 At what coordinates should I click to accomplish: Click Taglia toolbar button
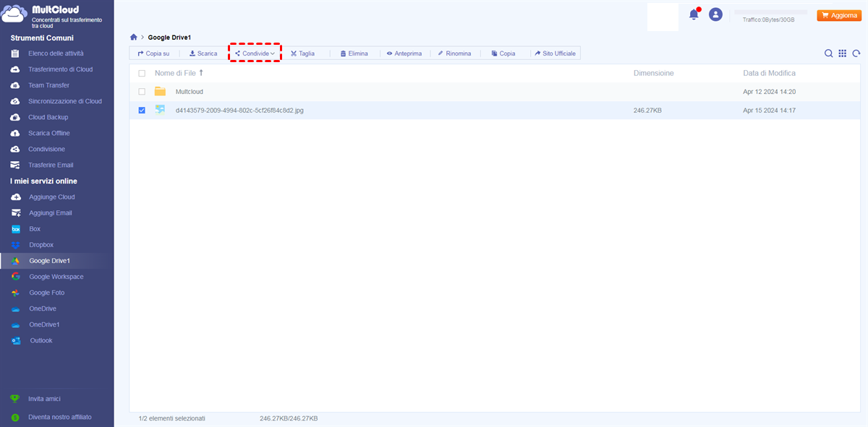(302, 53)
